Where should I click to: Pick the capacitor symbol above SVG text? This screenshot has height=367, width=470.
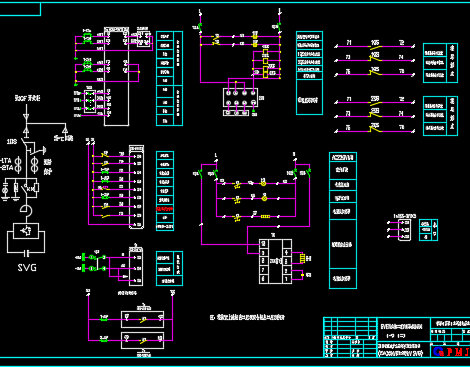[x=26, y=254]
